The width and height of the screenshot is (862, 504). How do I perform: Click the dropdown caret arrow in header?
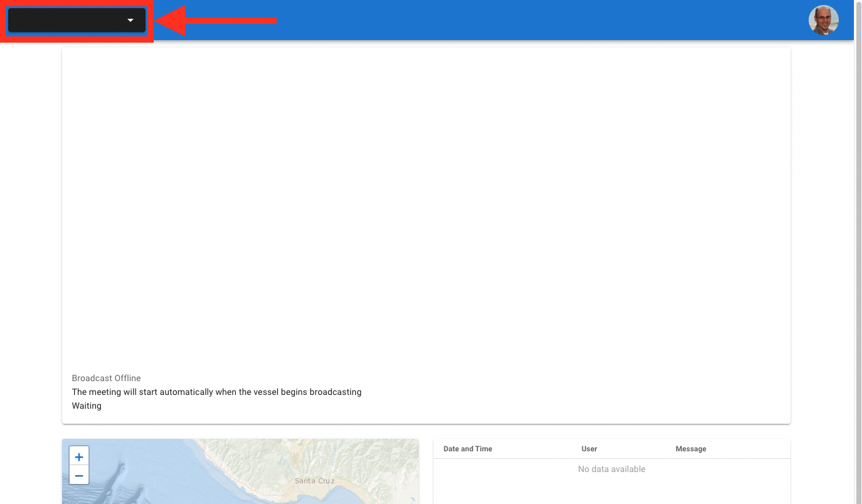coord(130,20)
